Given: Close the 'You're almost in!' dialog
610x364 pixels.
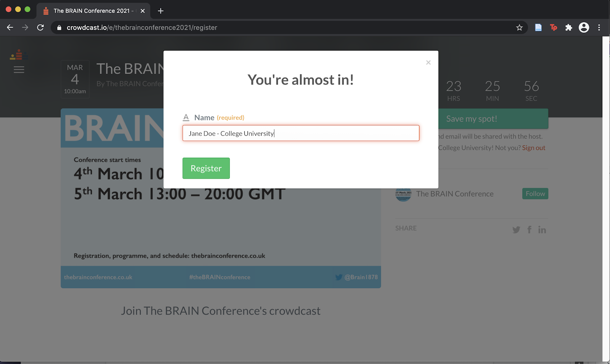Looking at the screenshot, I should pos(429,62).
